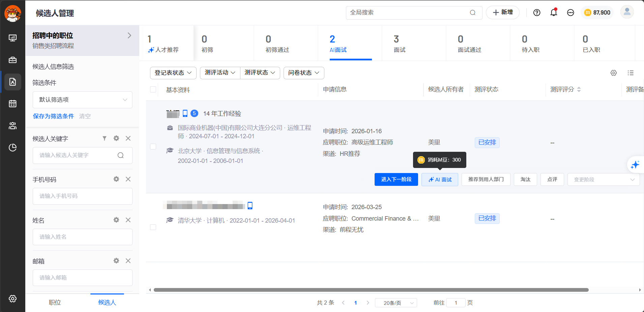Switch to the 面试 stage tab
644x312 pixels.
click(400, 44)
